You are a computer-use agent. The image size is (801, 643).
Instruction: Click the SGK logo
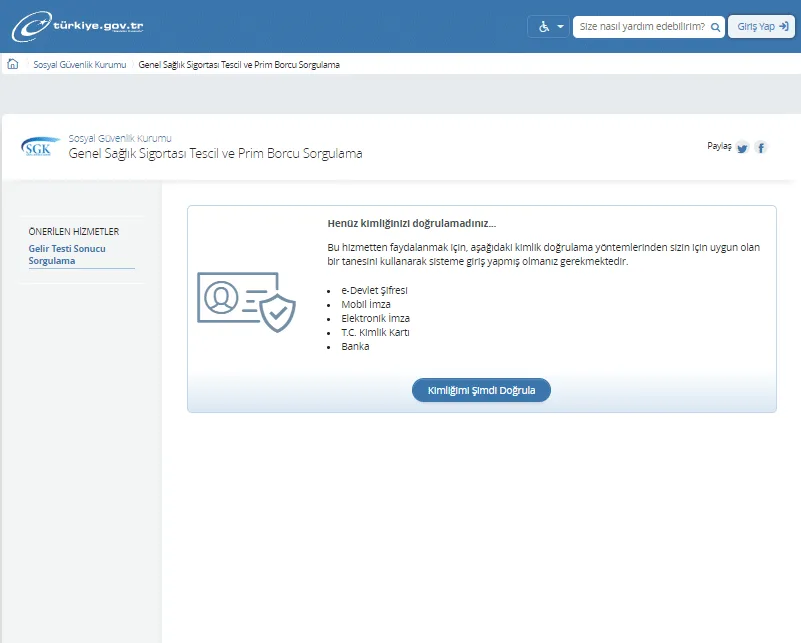[x=40, y=147]
